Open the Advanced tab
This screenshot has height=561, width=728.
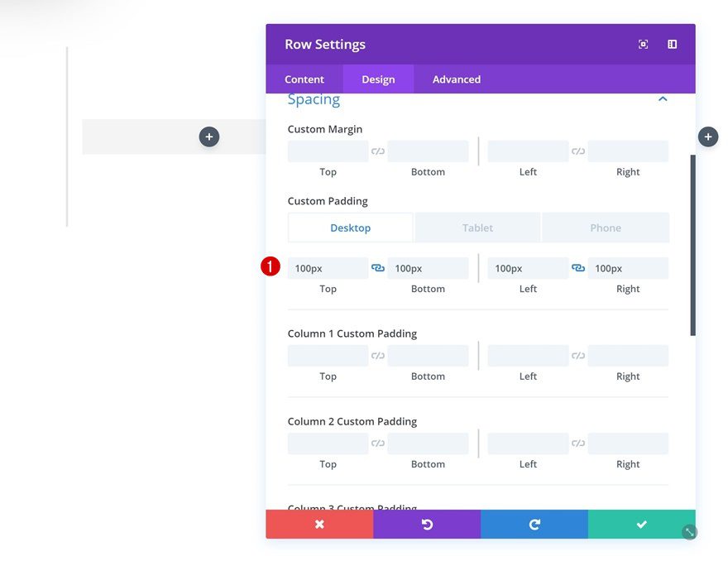(x=456, y=79)
